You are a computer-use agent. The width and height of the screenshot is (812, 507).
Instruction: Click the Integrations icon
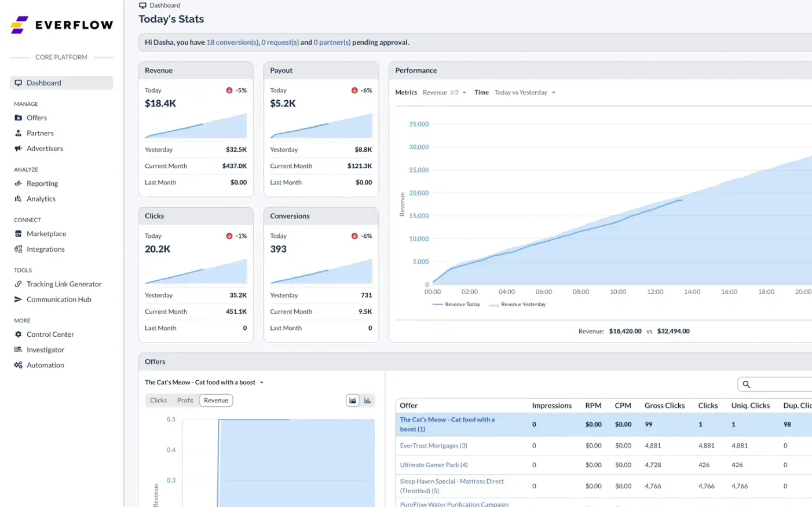pyautogui.click(x=18, y=249)
